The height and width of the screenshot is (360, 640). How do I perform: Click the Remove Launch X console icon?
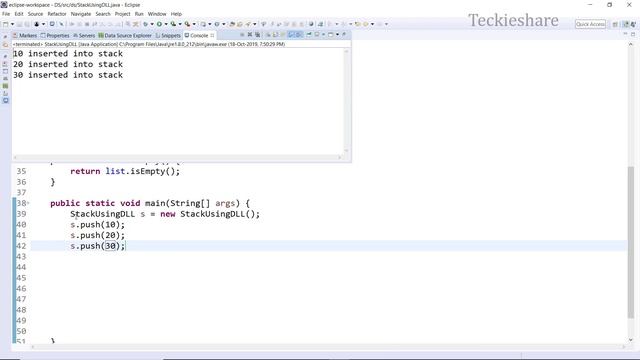coord(249,35)
